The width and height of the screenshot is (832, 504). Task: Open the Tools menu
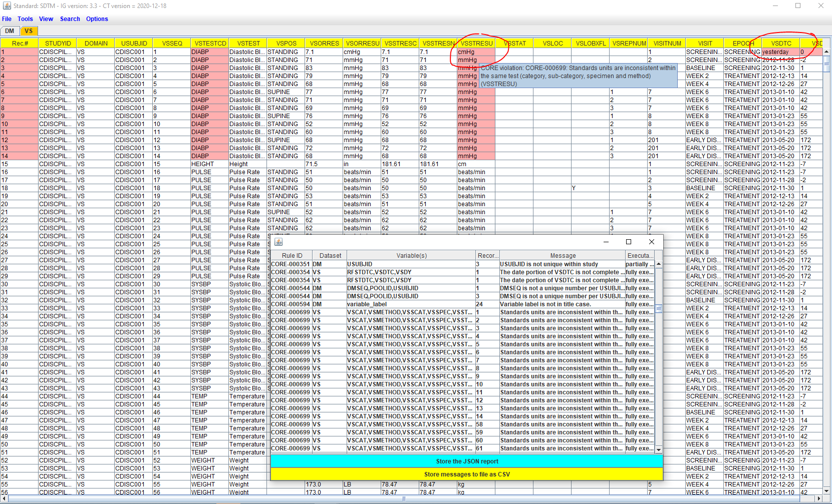pyautogui.click(x=25, y=19)
